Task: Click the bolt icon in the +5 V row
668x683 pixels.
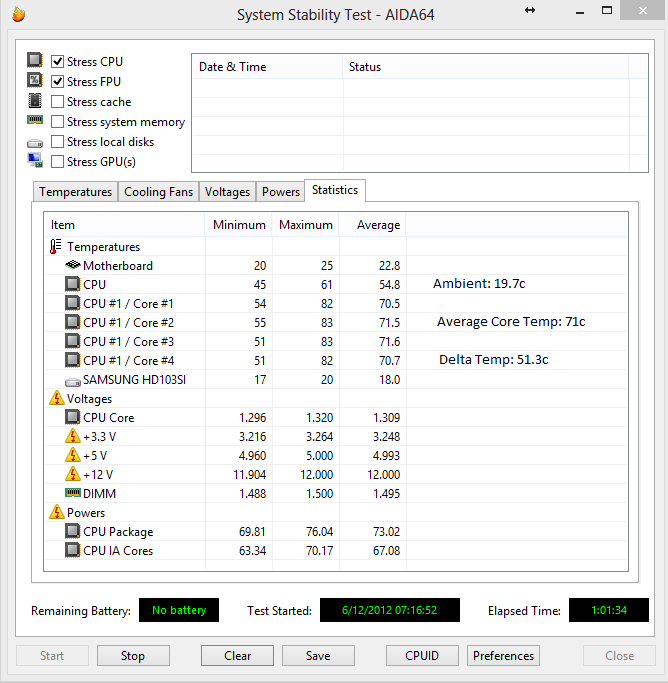Action: coord(73,455)
